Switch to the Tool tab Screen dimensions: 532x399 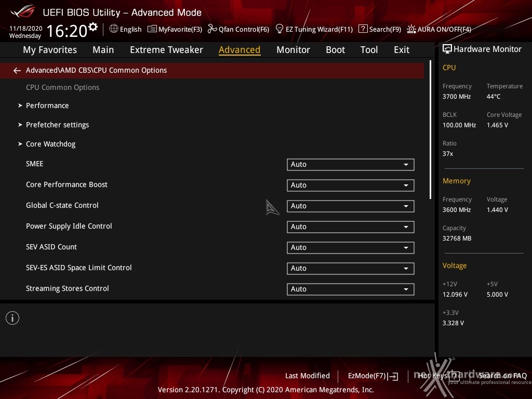click(369, 50)
